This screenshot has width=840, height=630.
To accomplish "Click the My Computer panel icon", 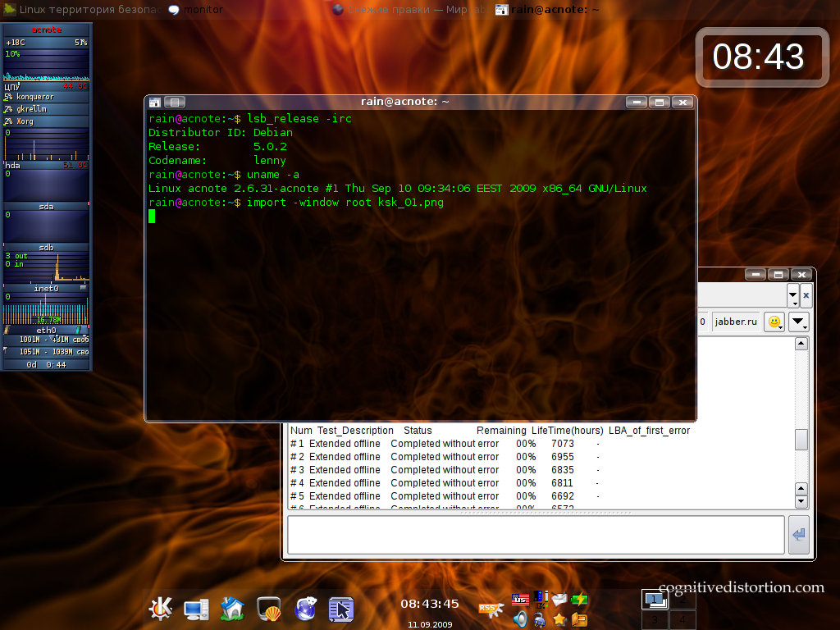I will coord(196,608).
